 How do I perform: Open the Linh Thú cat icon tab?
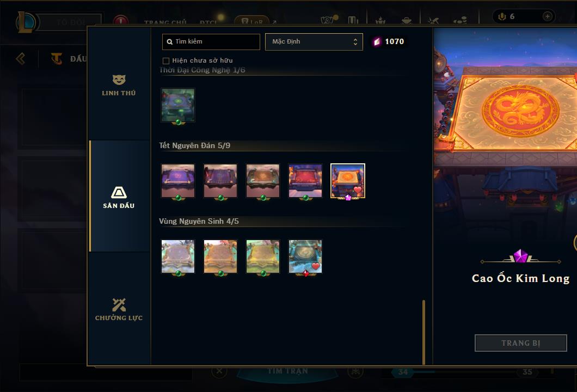(x=119, y=79)
